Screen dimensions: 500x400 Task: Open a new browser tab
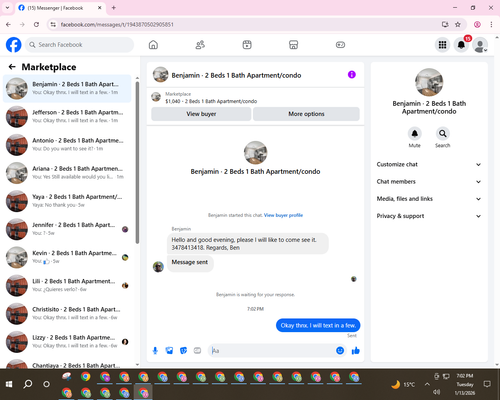pyautogui.click(x=114, y=8)
